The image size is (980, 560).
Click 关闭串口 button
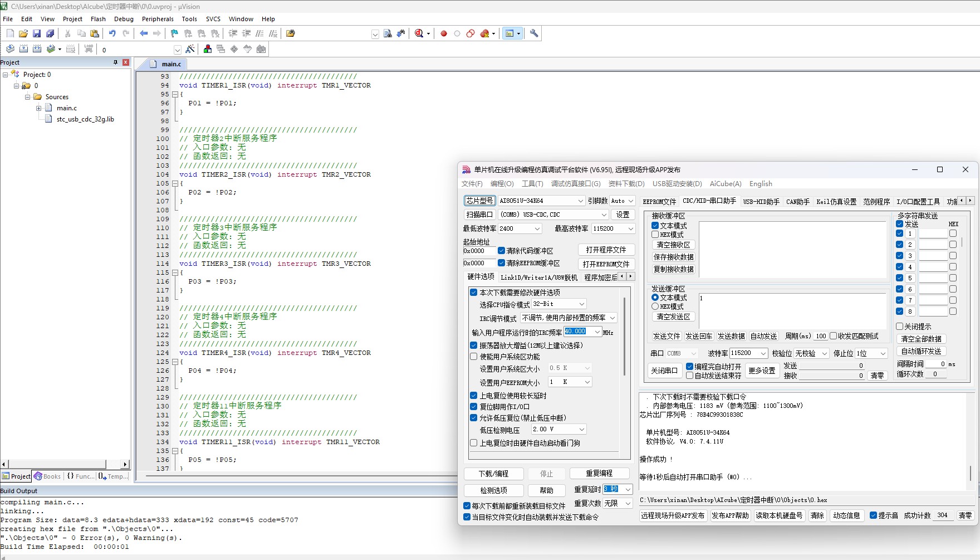664,371
